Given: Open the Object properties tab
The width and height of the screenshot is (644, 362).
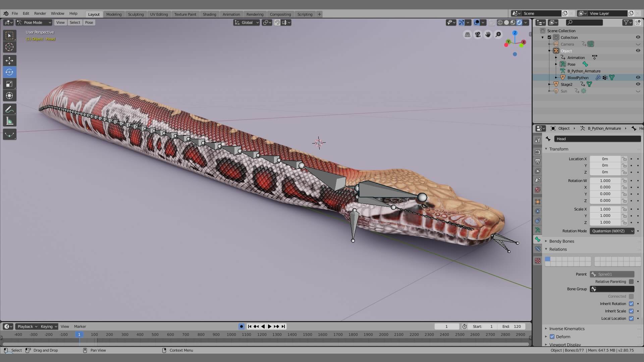Looking at the screenshot, I should coord(538,201).
